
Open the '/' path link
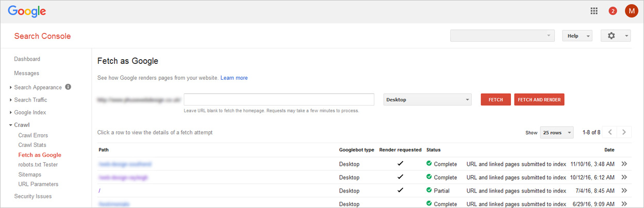100,191
